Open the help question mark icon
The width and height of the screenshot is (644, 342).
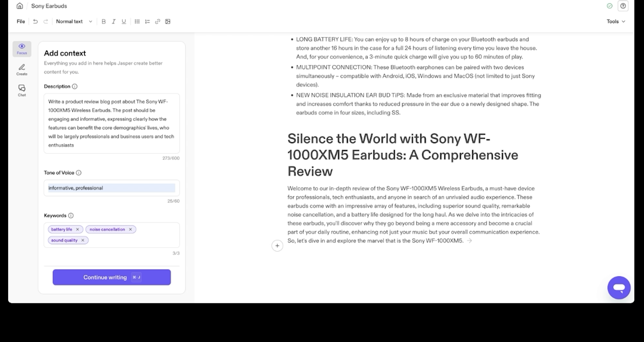(x=623, y=6)
